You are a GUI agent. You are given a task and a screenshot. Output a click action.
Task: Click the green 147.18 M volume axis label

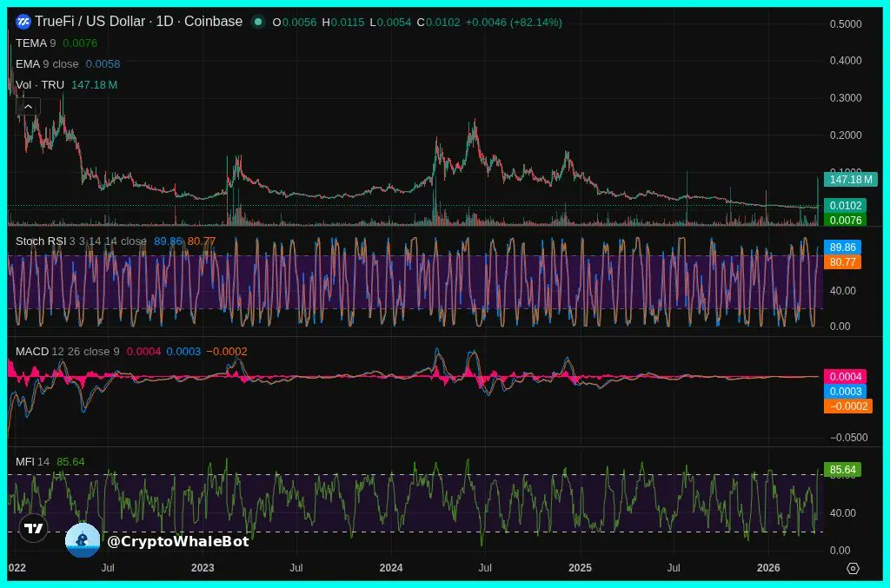(x=850, y=180)
